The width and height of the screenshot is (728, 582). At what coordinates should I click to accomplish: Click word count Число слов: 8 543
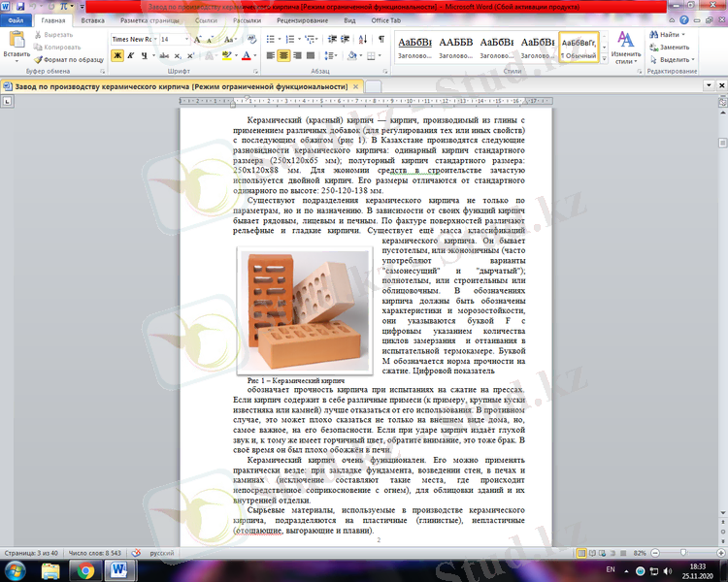[95, 553]
